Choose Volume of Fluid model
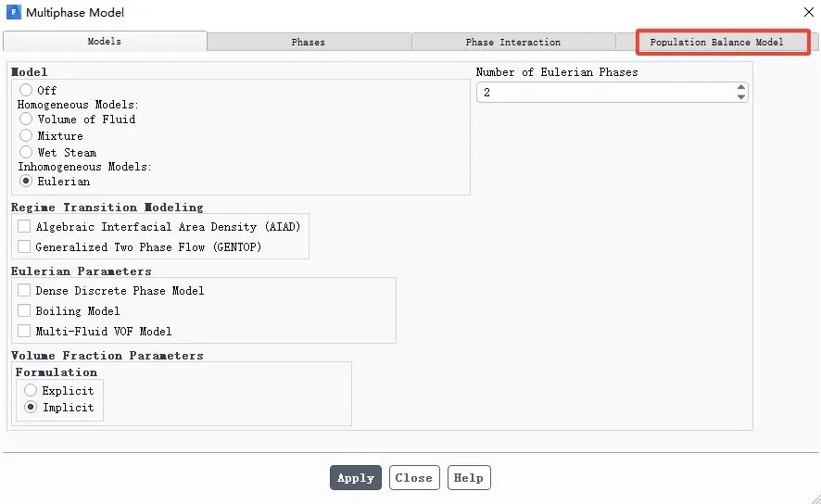 (x=26, y=119)
